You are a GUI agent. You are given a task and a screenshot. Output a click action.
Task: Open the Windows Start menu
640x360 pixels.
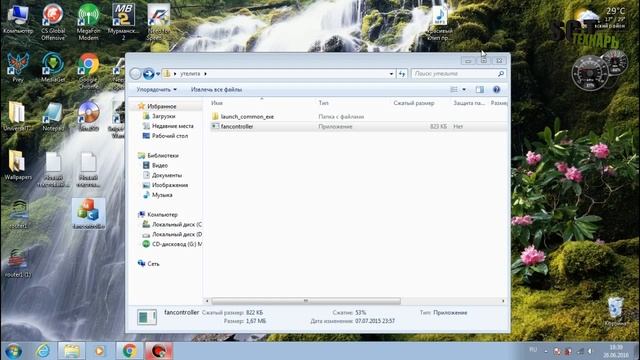coord(13,351)
